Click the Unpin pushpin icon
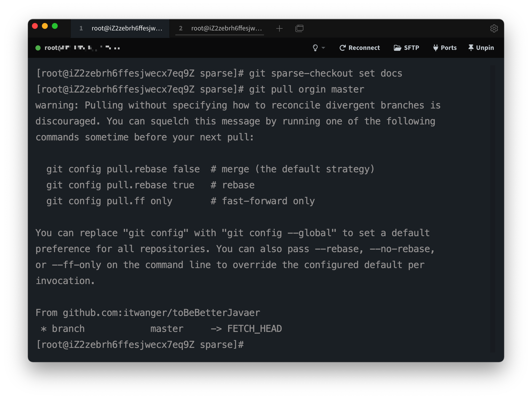This screenshot has height=399, width=532. 471,48
